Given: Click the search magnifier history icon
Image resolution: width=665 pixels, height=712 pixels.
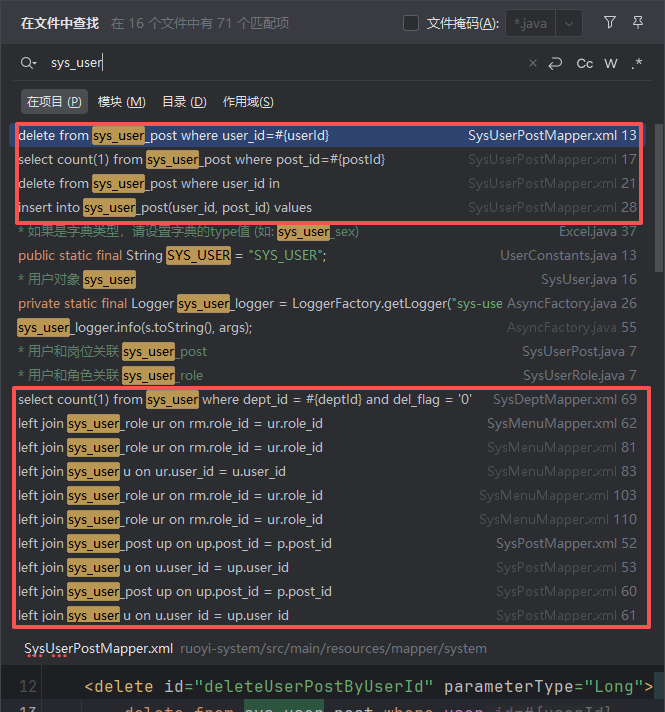Looking at the screenshot, I should click(x=28, y=63).
